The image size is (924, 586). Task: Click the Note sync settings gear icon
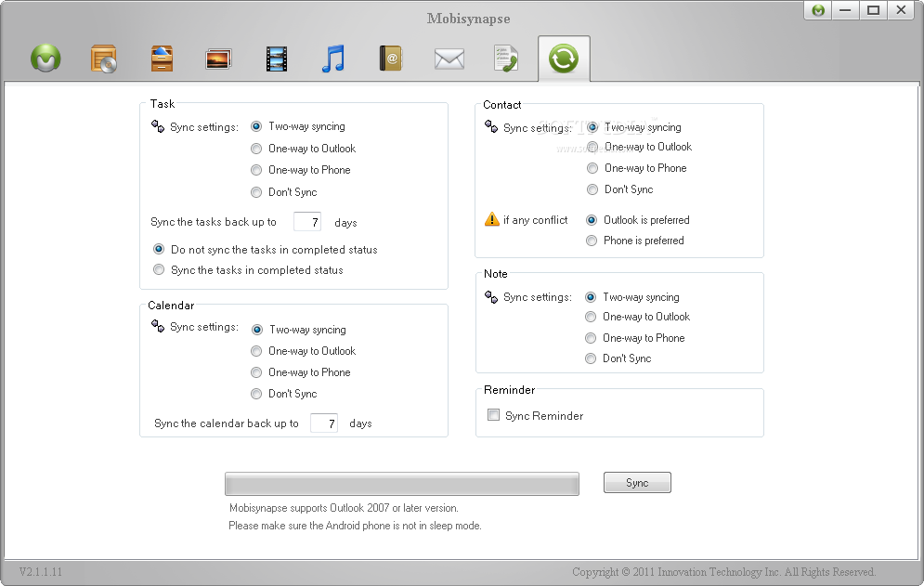click(x=491, y=296)
